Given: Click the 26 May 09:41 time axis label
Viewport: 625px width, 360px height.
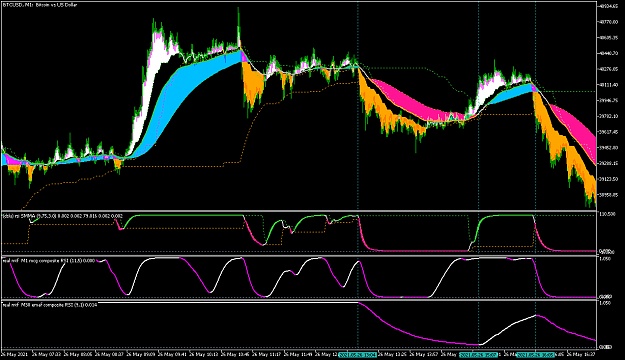Looking at the screenshot, I should [x=173, y=354].
